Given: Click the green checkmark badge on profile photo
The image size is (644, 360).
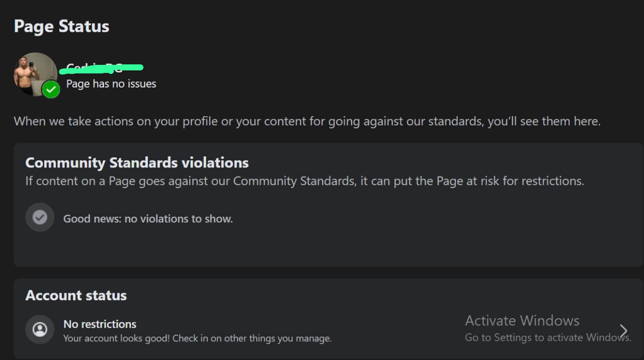Looking at the screenshot, I should 51,89.
